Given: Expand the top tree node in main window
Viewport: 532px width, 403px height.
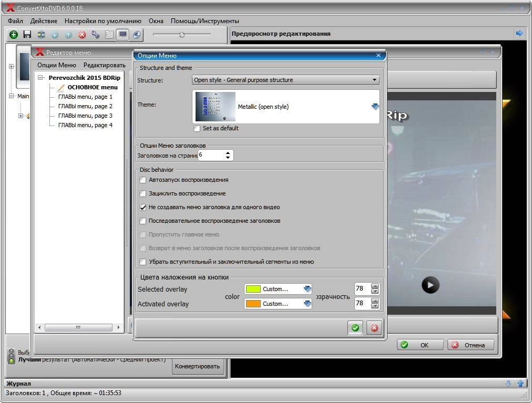Looking at the screenshot, I should point(11,67).
